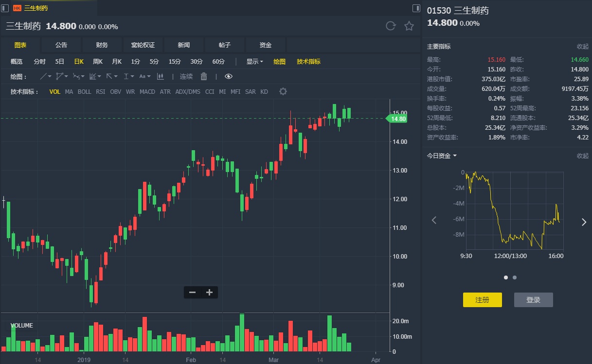592x364 pixels.
Task: Switch to the 财务 tab
Action: click(x=102, y=45)
